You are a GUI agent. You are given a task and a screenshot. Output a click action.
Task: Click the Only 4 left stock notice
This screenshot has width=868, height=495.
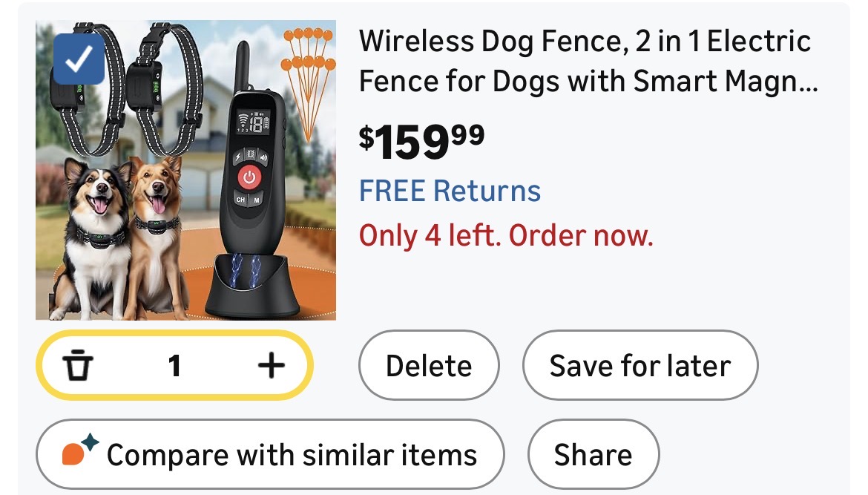506,236
